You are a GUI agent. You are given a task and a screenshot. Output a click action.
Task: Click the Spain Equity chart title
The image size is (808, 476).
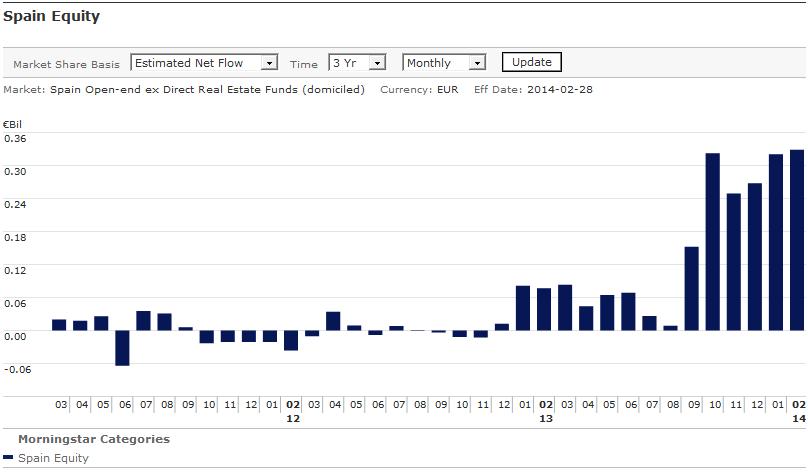[x=51, y=17]
